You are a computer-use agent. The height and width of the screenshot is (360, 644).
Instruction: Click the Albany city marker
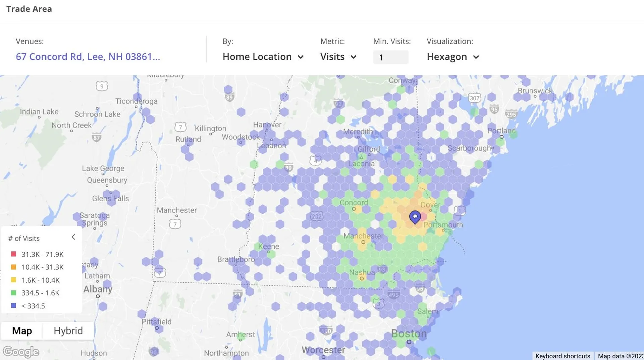[98, 296]
